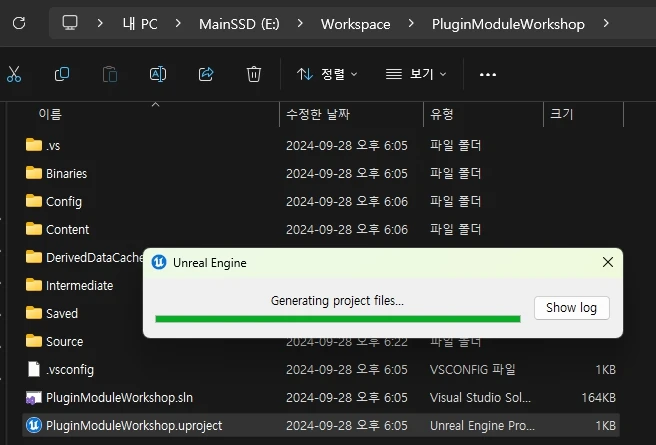Click the Generating project files... label
The width and height of the screenshot is (656, 445).
pos(337,301)
